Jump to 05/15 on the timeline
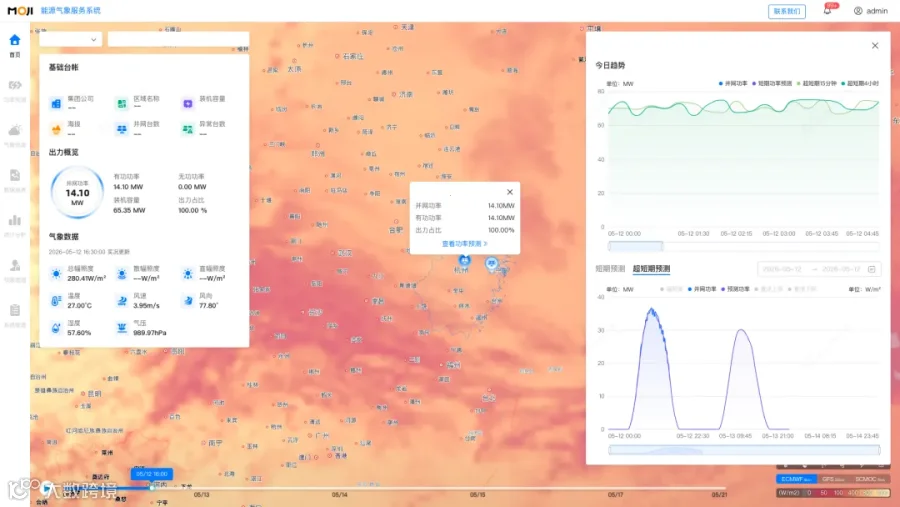The height and width of the screenshot is (507, 900). point(478,494)
